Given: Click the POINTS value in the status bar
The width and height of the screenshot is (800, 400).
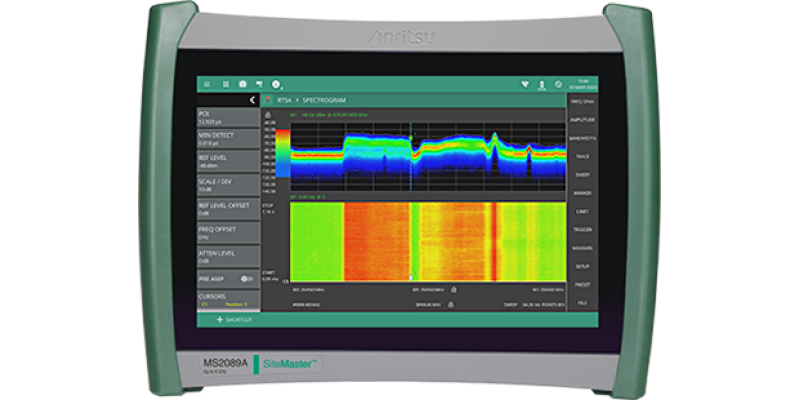Looking at the screenshot, I should (x=554, y=305).
